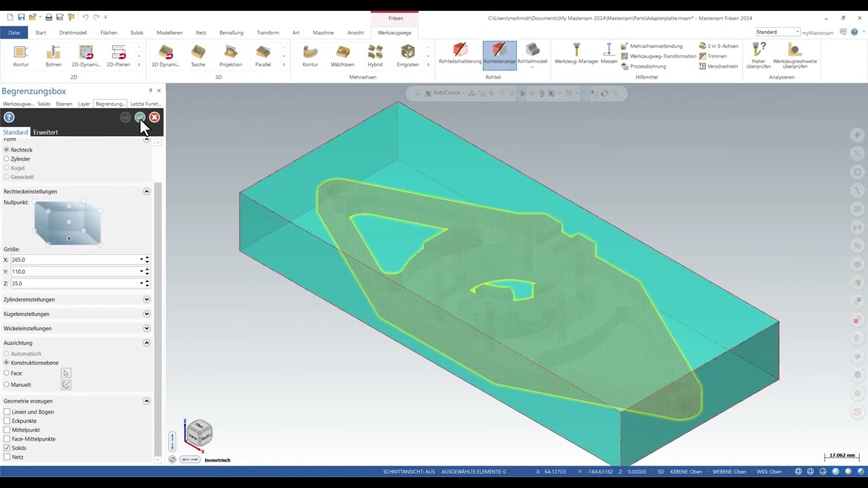Click the Manuell selection icon

click(66, 384)
